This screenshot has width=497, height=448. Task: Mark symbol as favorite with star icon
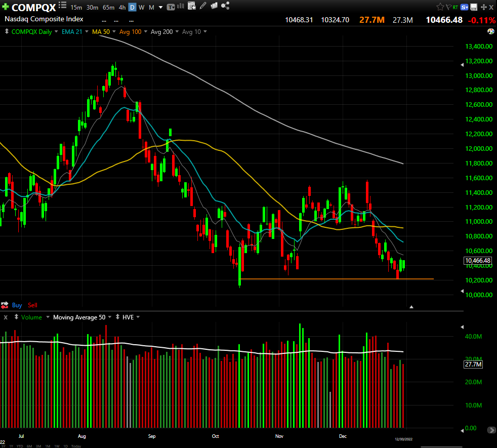pyautogui.click(x=440, y=7)
